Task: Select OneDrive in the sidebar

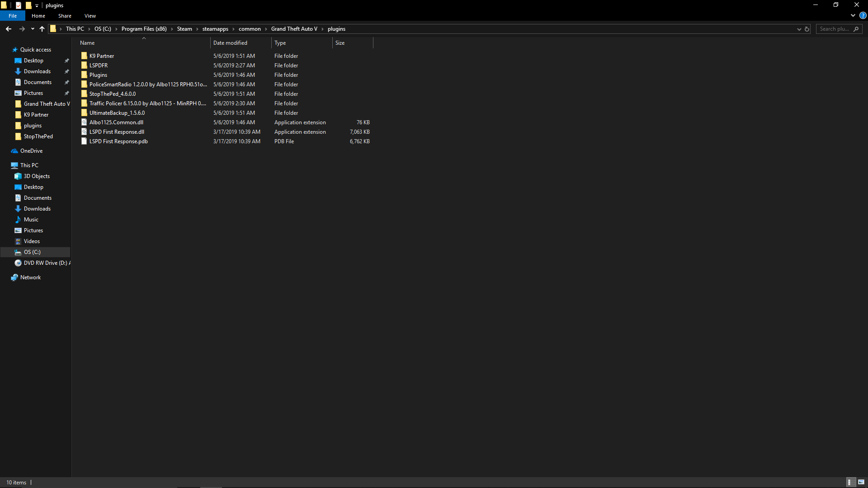Action: pyautogui.click(x=31, y=151)
